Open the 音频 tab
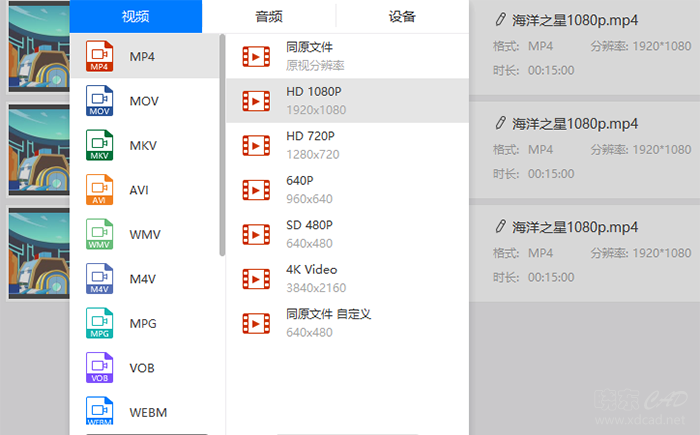The height and width of the screenshot is (435, 700). [x=269, y=17]
